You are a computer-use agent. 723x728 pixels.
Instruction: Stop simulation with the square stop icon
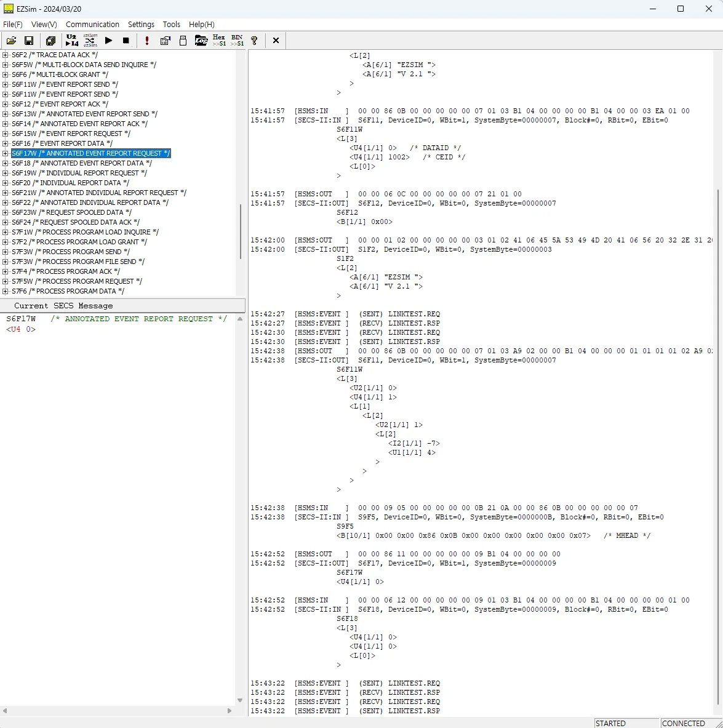[126, 41]
